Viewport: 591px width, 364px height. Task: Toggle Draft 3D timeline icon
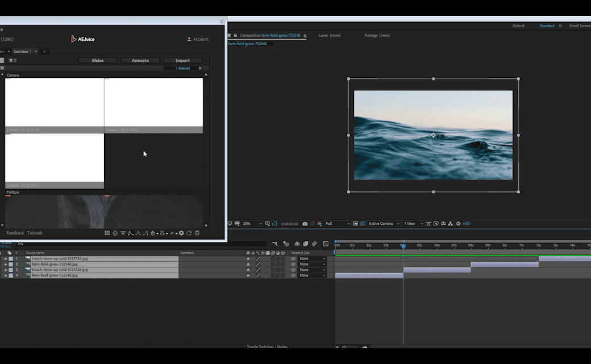coord(286,244)
